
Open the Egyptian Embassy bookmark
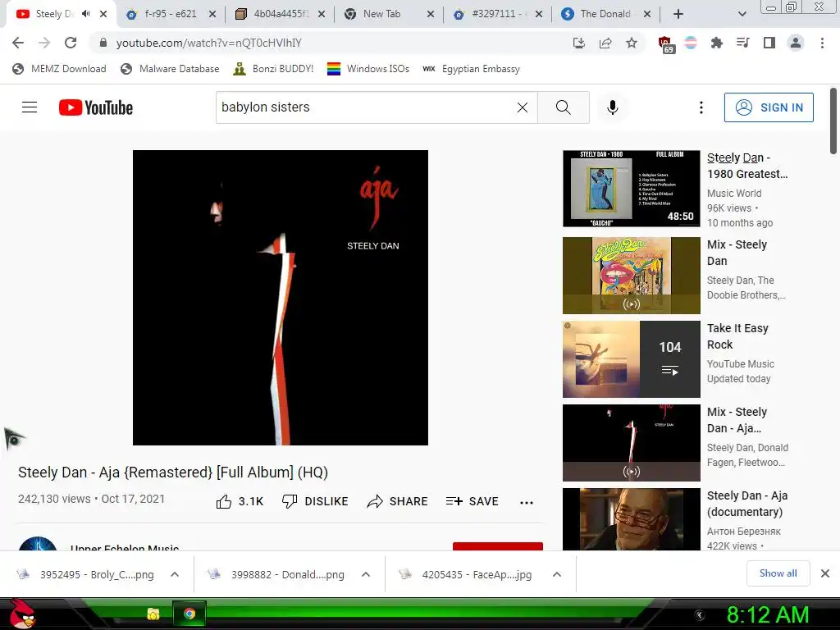[x=471, y=69]
